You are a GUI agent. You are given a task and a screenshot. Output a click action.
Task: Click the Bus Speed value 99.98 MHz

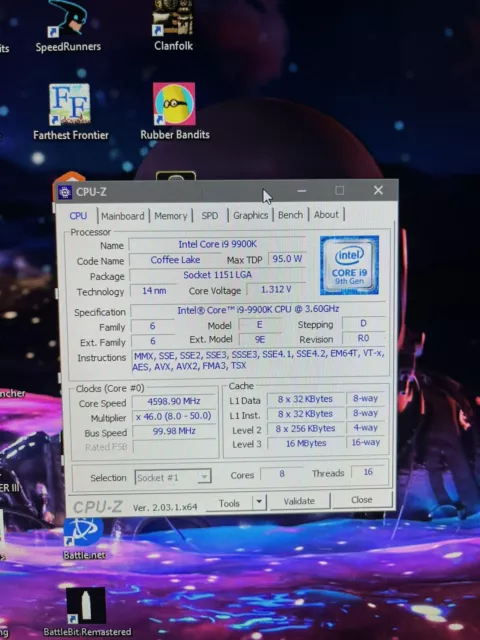[174, 431]
